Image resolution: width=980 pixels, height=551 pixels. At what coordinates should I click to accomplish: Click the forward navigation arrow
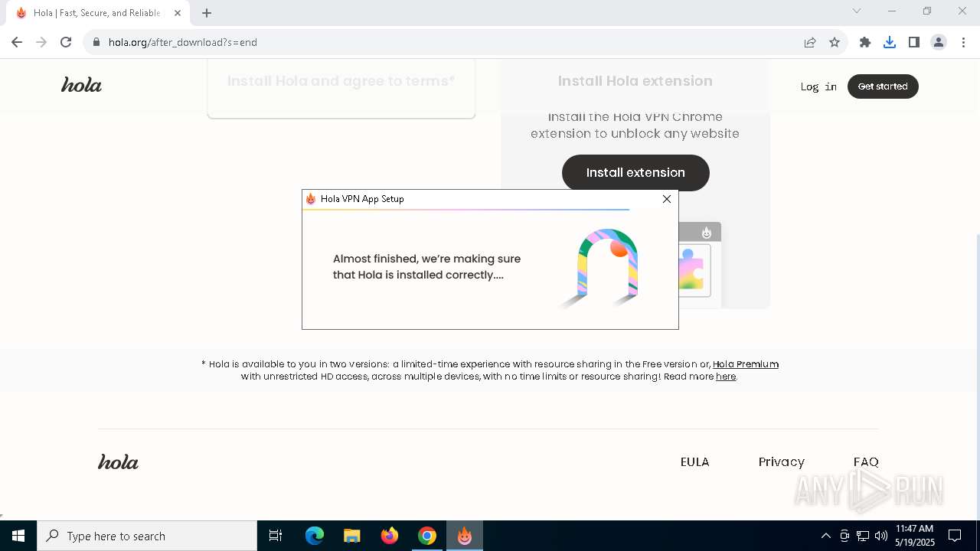point(41,42)
